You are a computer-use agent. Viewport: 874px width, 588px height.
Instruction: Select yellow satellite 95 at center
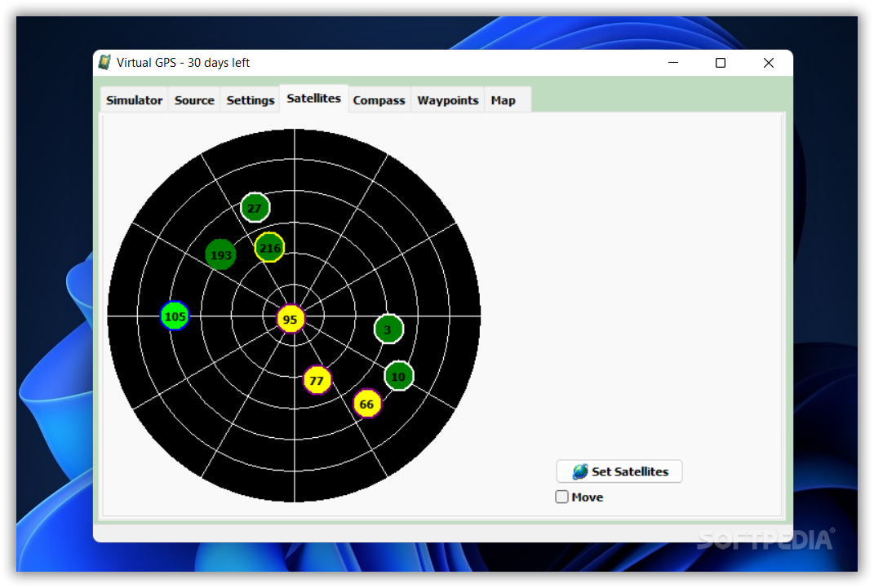291,319
